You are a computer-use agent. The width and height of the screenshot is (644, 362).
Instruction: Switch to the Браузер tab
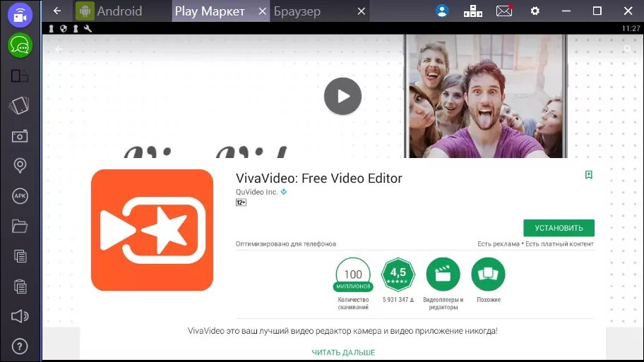(x=297, y=11)
